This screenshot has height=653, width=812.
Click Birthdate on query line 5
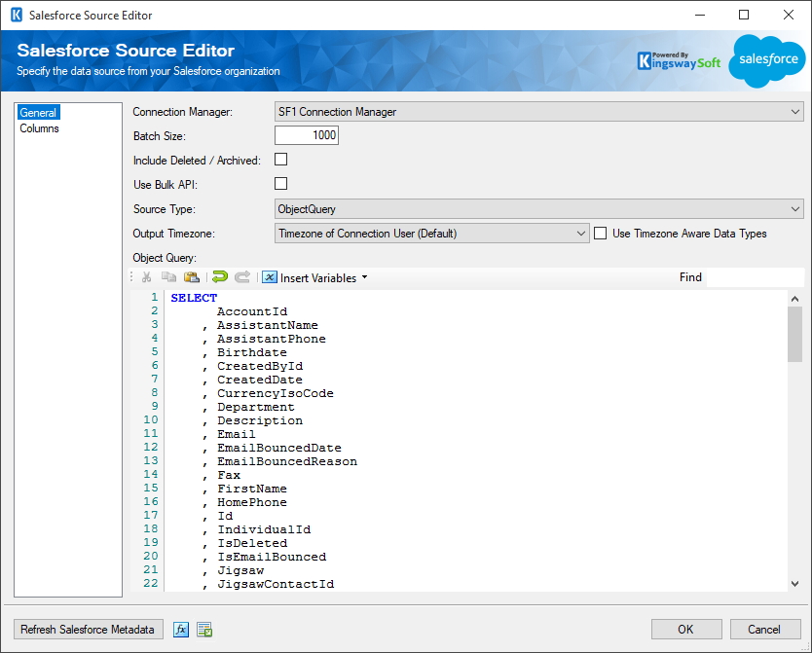tap(252, 352)
